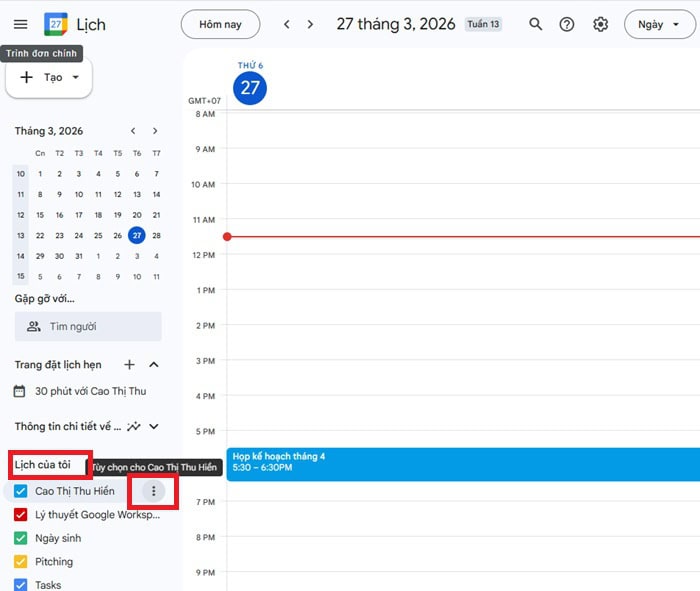Open the help question mark icon
Image resolution: width=700 pixels, height=591 pixels.
click(567, 24)
